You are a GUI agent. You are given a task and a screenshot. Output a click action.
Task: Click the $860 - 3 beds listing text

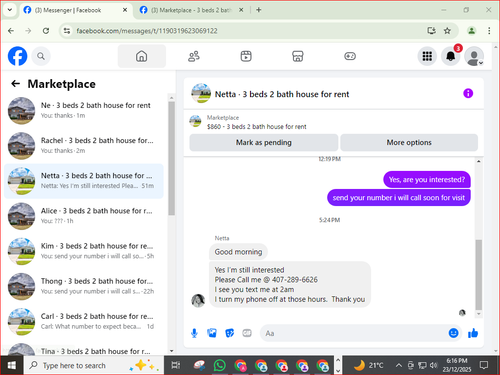click(257, 127)
